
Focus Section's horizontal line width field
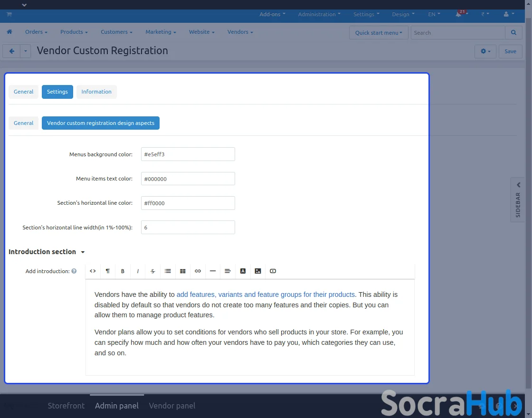pyautogui.click(x=188, y=228)
